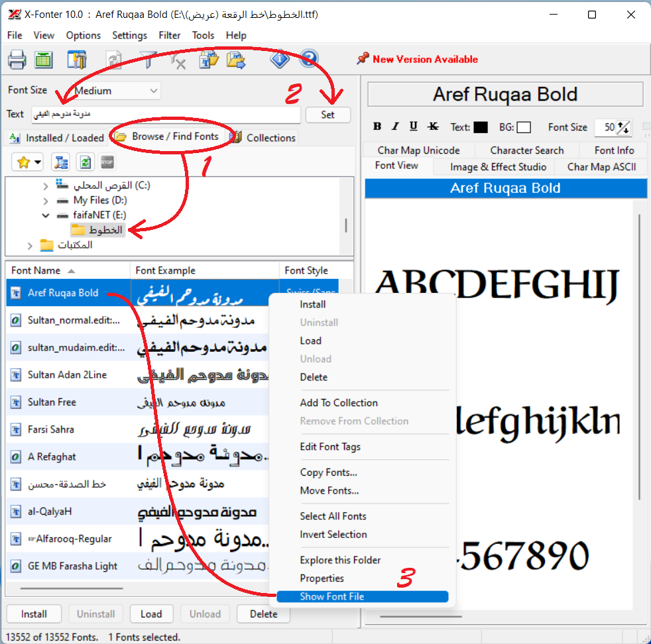The height and width of the screenshot is (644, 651).
Task: Click the Print toolbar icon
Action: 17,60
